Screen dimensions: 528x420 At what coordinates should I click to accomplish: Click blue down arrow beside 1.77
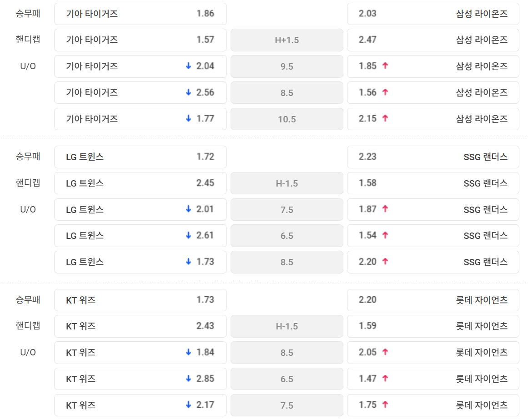(189, 118)
